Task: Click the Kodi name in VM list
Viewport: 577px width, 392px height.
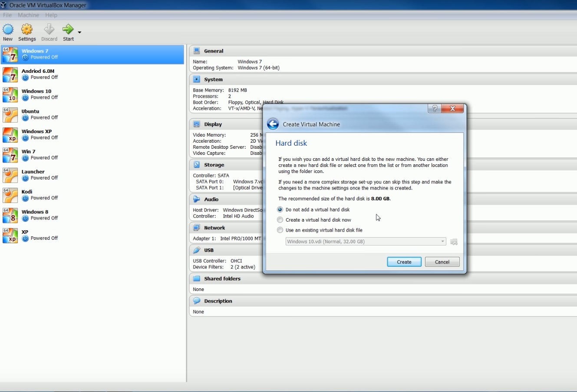Action: (x=27, y=192)
